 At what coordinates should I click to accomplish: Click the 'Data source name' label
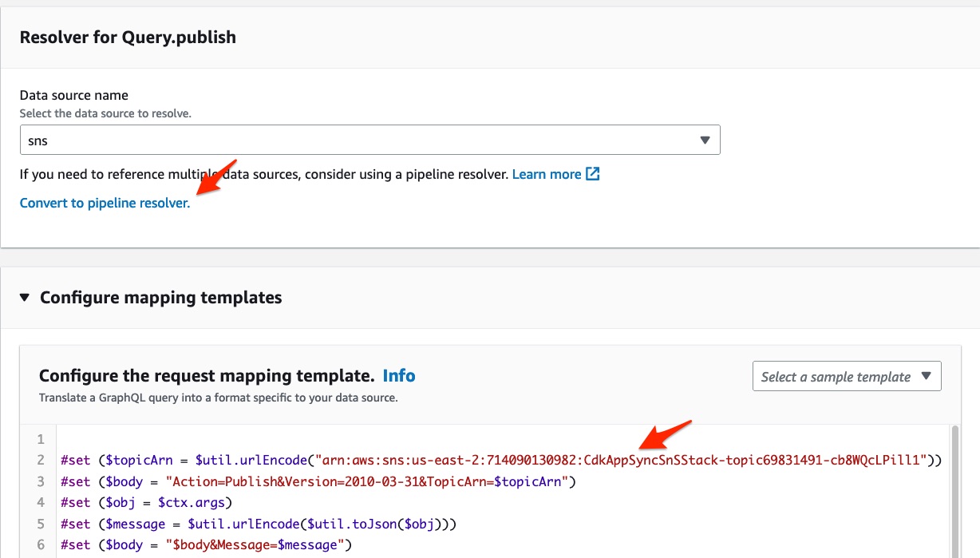pyautogui.click(x=74, y=95)
